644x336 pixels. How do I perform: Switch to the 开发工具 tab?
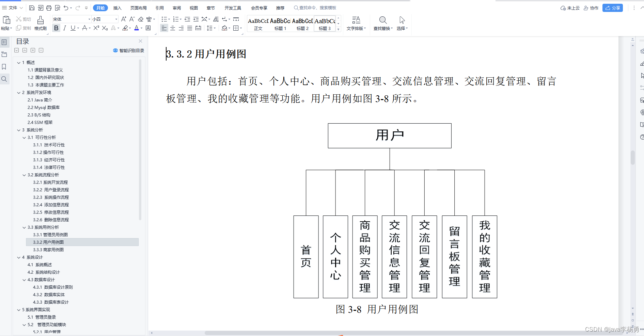click(x=233, y=8)
